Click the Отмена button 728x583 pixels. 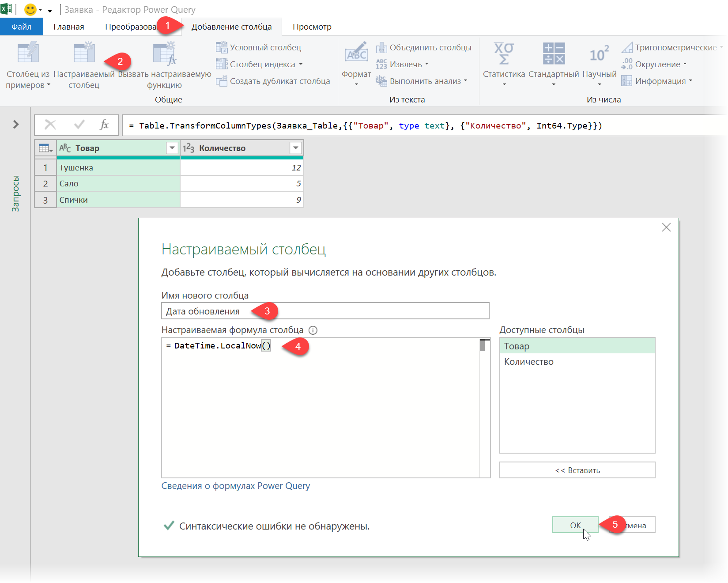(x=632, y=525)
